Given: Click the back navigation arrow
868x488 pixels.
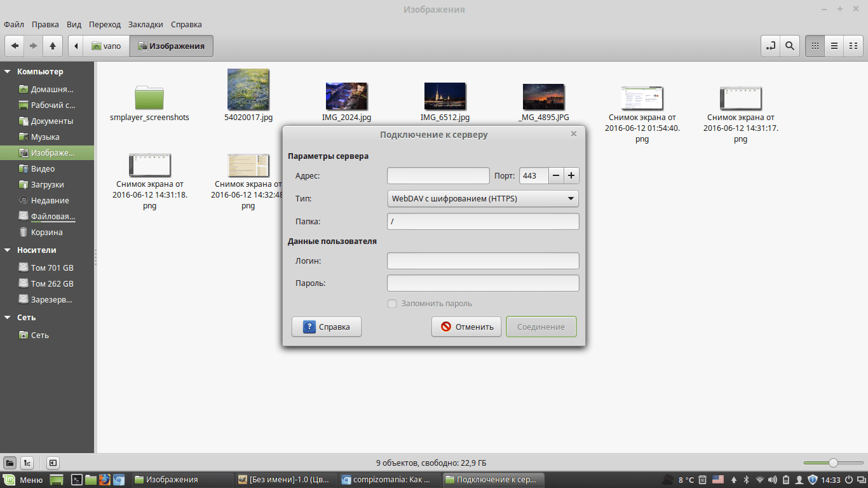Looking at the screenshot, I should [x=15, y=46].
